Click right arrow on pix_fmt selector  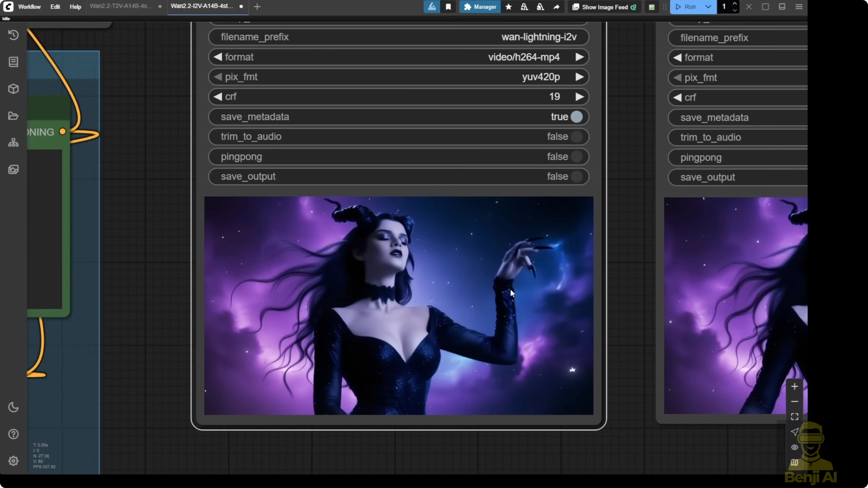579,77
